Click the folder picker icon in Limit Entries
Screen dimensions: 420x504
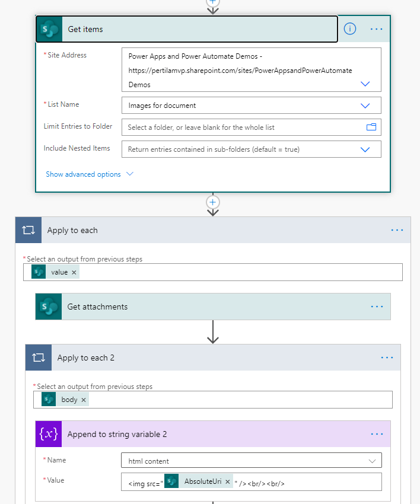coord(371,127)
